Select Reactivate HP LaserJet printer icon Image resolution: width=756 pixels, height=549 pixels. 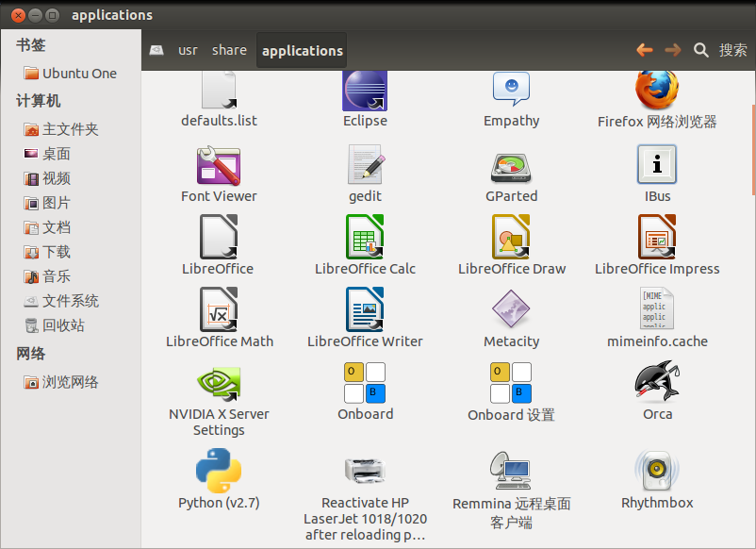pos(365,470)
